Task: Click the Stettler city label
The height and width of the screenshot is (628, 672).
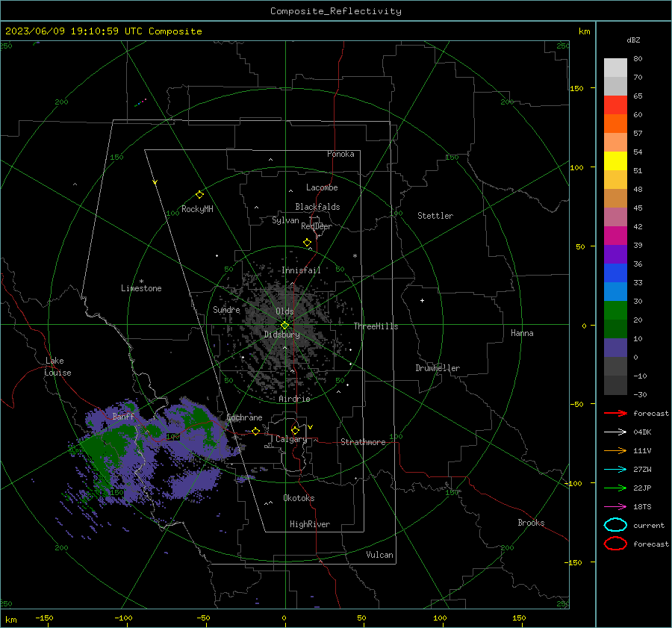Action: [435, 216]
